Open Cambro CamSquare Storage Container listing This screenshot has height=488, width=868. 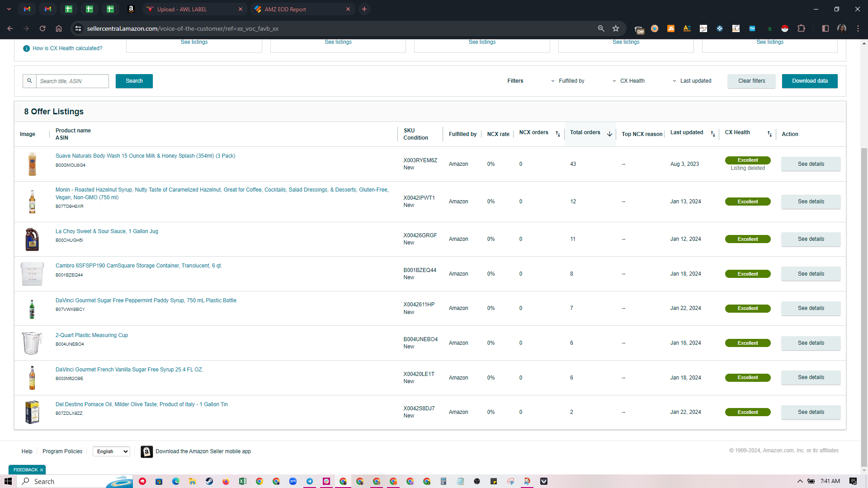[x=139, y=266]
